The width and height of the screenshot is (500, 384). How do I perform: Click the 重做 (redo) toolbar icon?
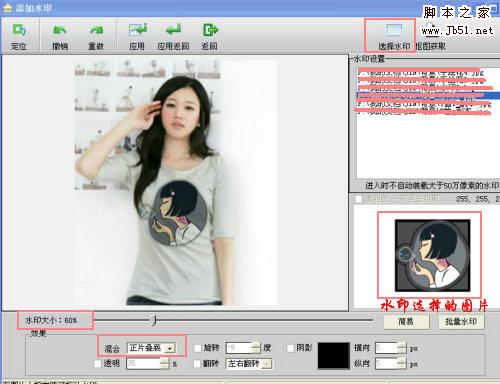(x=96, y=36)
